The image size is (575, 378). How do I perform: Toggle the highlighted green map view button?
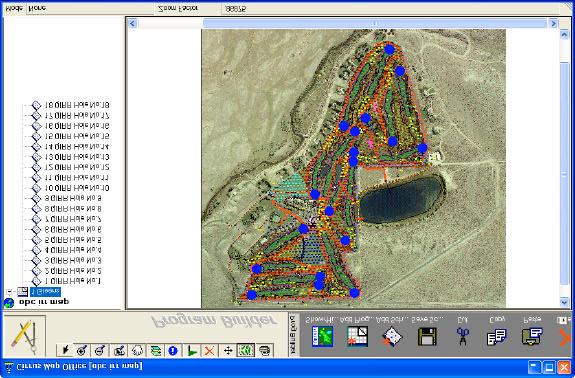click(245, 351)
